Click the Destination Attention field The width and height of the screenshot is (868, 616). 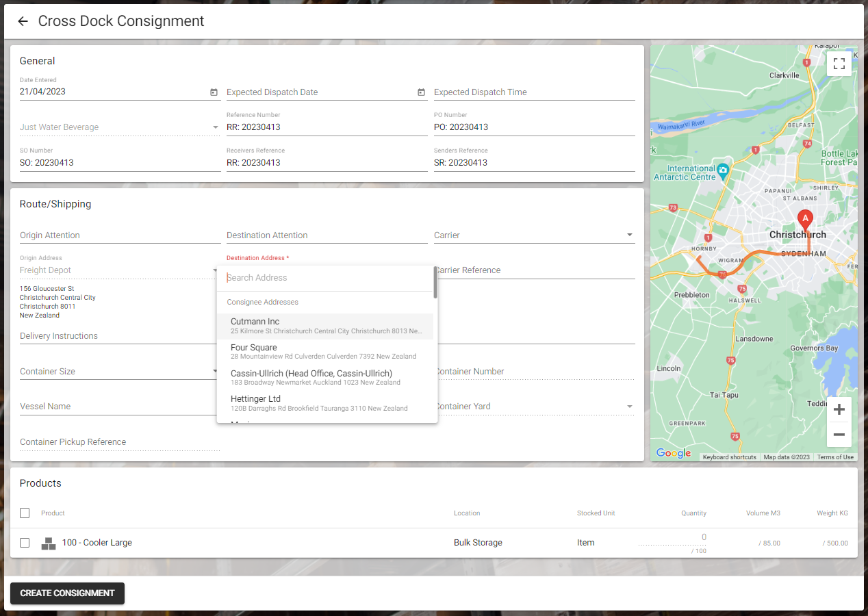click(327, 235)
